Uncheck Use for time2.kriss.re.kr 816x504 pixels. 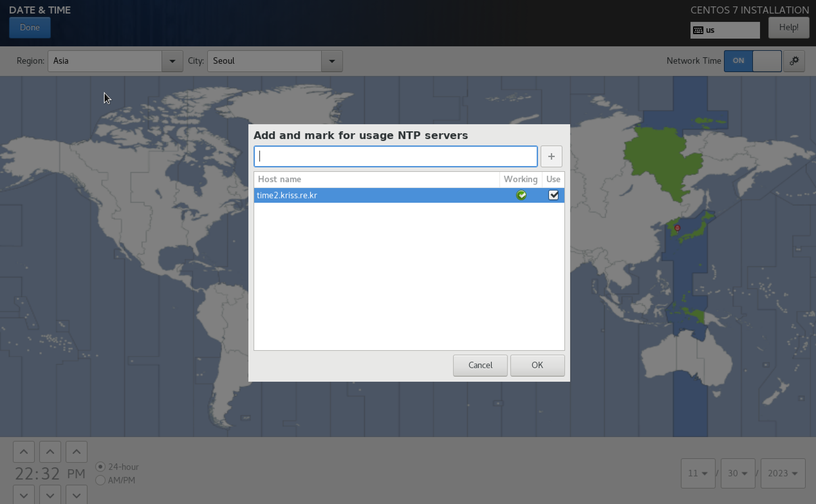553,195
